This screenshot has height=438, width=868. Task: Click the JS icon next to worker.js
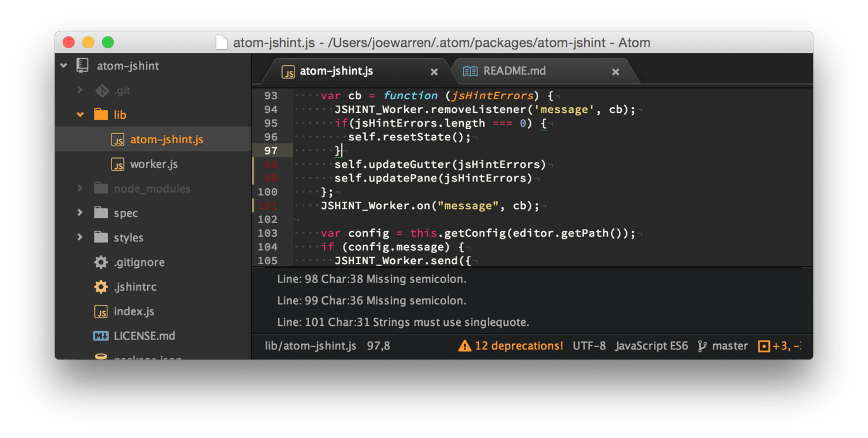pyautogui.click(x=117, y=164)
